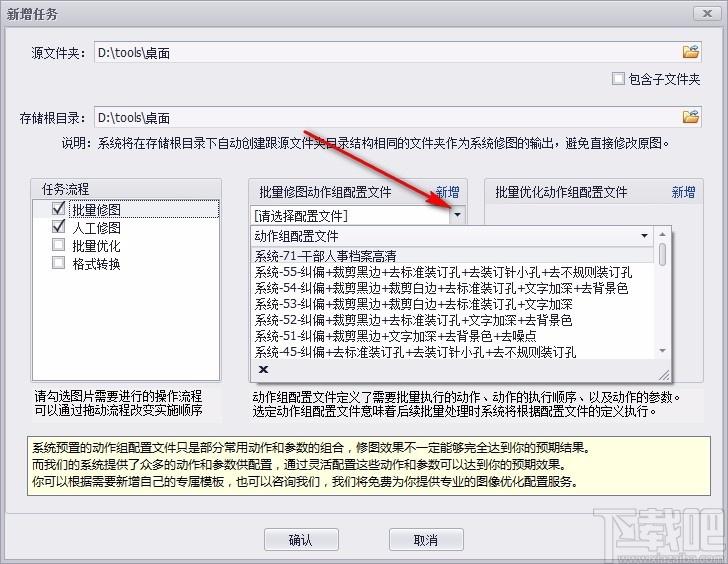Select the config starting with 系统-54-纠偏
This screenshot has width=728, height=564.
click(453, 288)
